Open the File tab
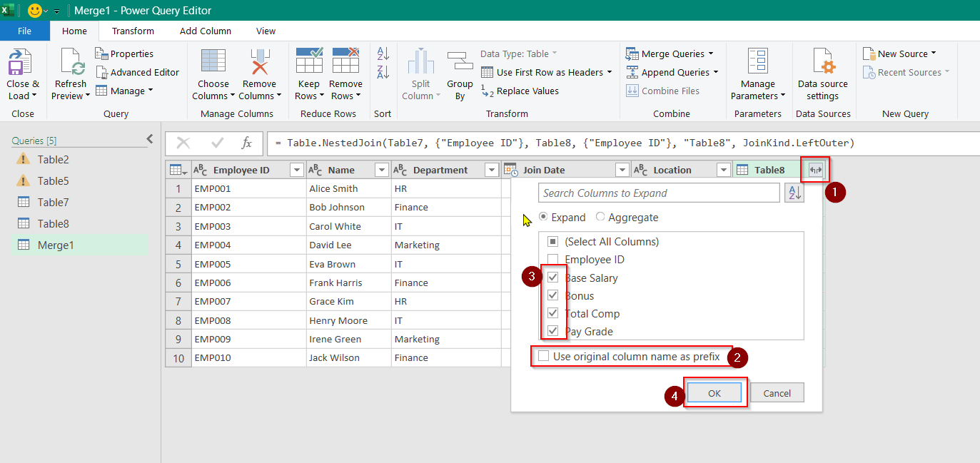 coord(24,31)
